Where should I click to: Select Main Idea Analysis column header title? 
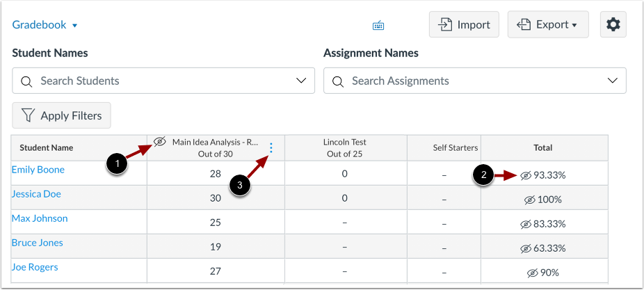pos(215,142)
